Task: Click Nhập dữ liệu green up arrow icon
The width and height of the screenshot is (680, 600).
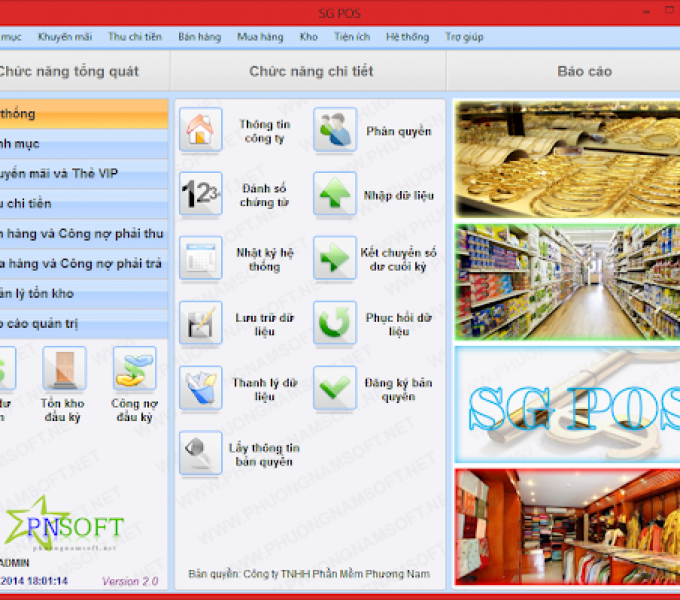Action: click(335, 193)
